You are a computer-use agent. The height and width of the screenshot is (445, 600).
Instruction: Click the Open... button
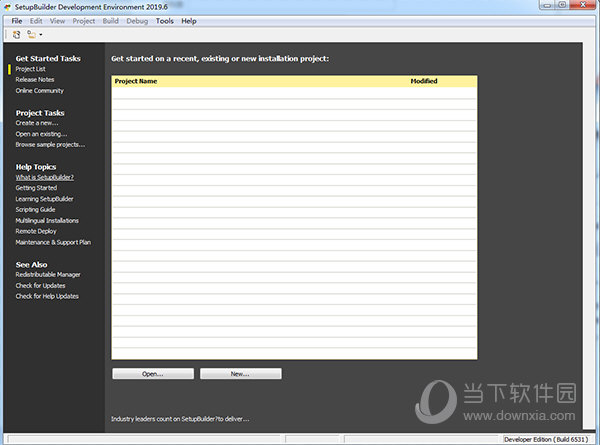pyautogui.click(x=153, y=374)
